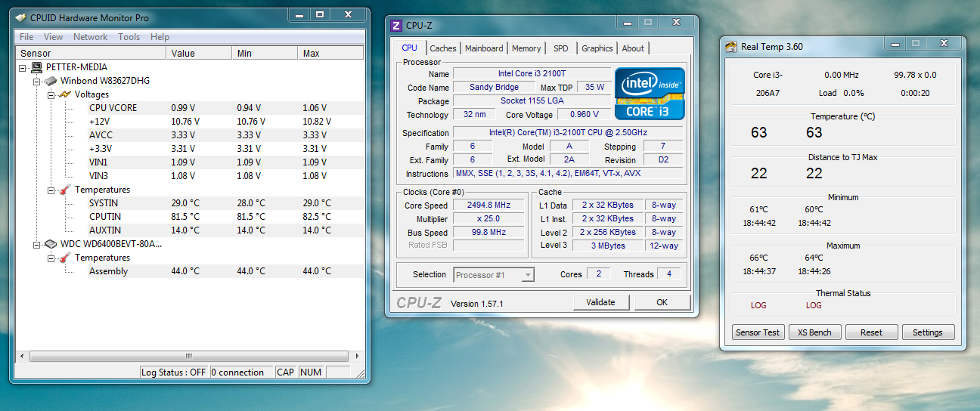Click the '0 connection' status bar entry
980x411 pixels.
click(241, 372)
